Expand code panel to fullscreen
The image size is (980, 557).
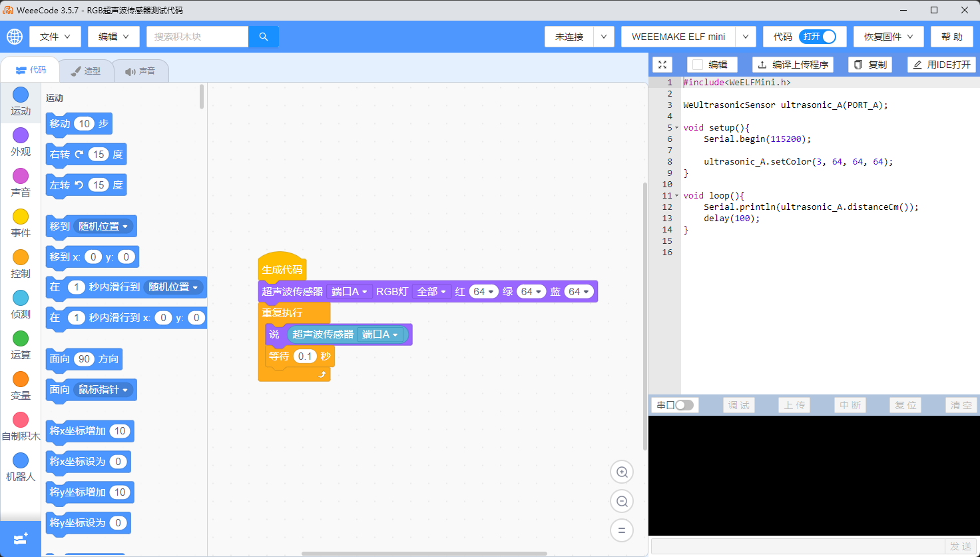662,65
